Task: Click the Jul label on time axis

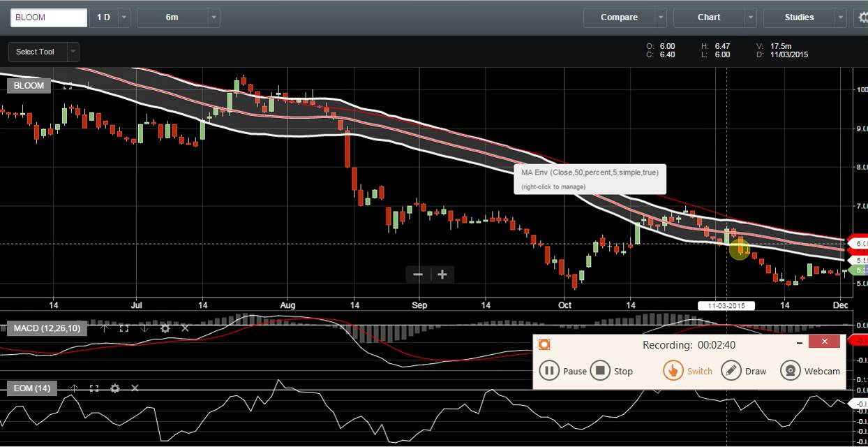Action: [x=136, y=305]
